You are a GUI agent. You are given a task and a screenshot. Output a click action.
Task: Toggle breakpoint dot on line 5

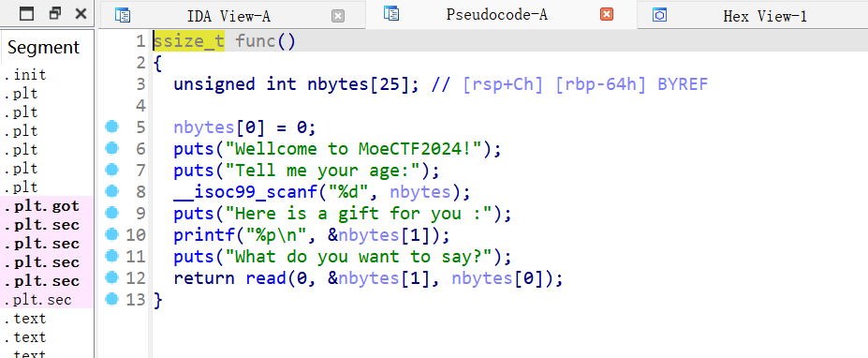point(111,127)
